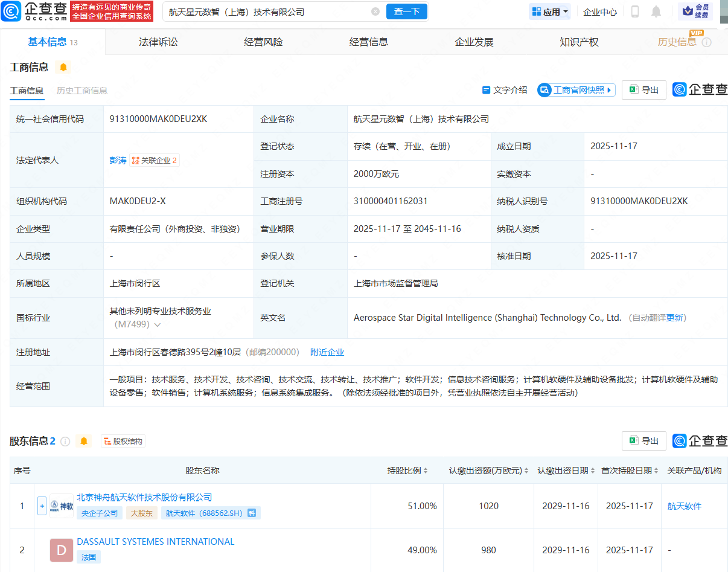Click the 神软 shareholder logo thumbnail
Screen dimensions: 728x572
point(62,506)
